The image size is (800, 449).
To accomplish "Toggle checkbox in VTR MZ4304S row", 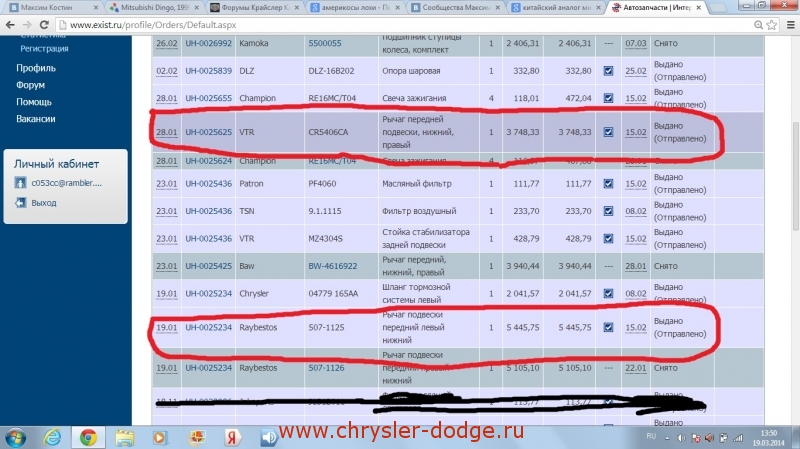I will click(608, 239).
